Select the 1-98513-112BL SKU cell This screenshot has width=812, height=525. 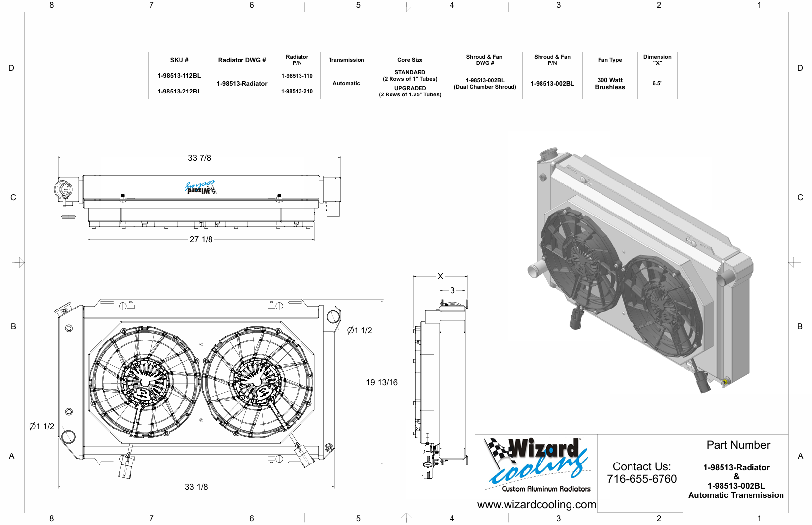tap(179, 76)
